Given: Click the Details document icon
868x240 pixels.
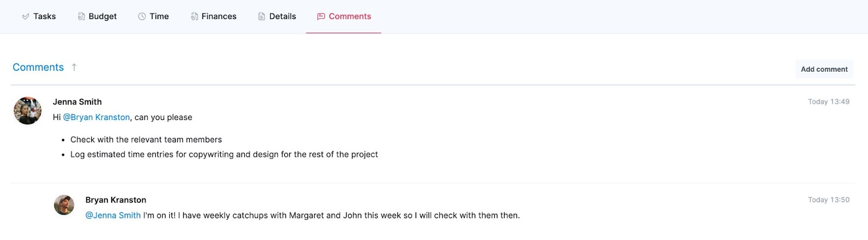Looking at the screenshot, I should (x=261, y=17).
